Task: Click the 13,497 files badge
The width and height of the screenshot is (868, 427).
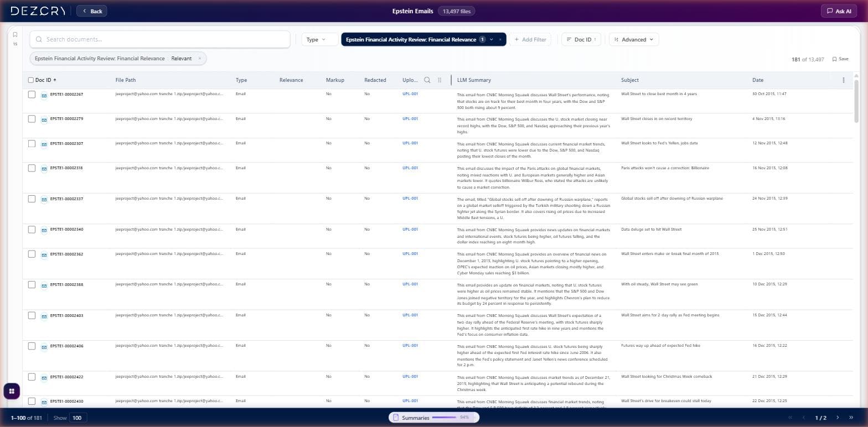Action: (456, 11)
